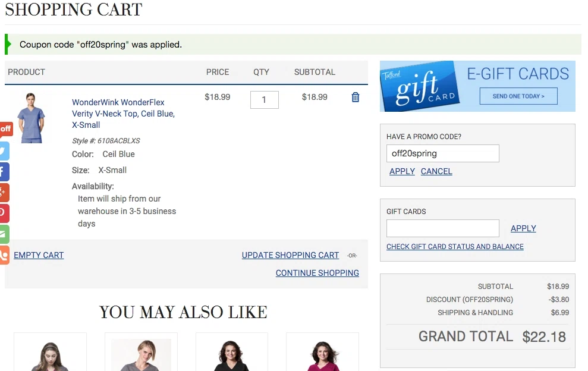Open recommended product with magenta top
The image size is (588, 371).
[322, 352]
